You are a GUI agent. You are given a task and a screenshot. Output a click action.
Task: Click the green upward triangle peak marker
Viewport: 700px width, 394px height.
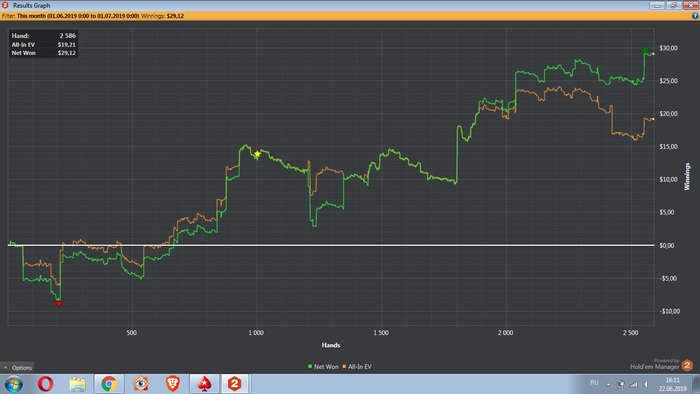pos(645,50)
